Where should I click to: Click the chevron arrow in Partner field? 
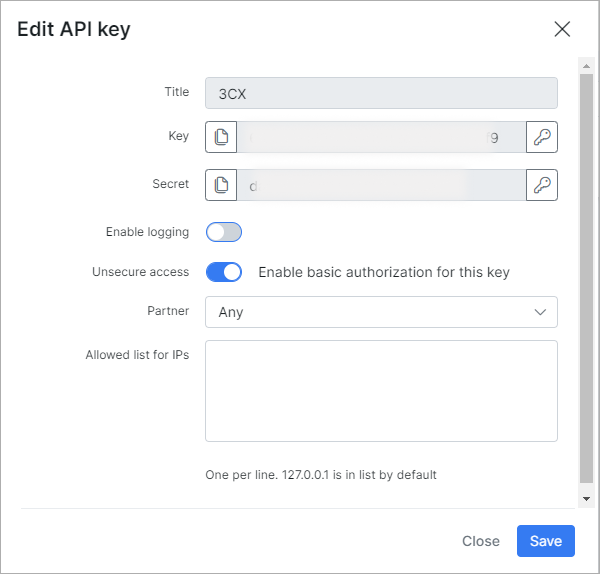pos(541,312)
